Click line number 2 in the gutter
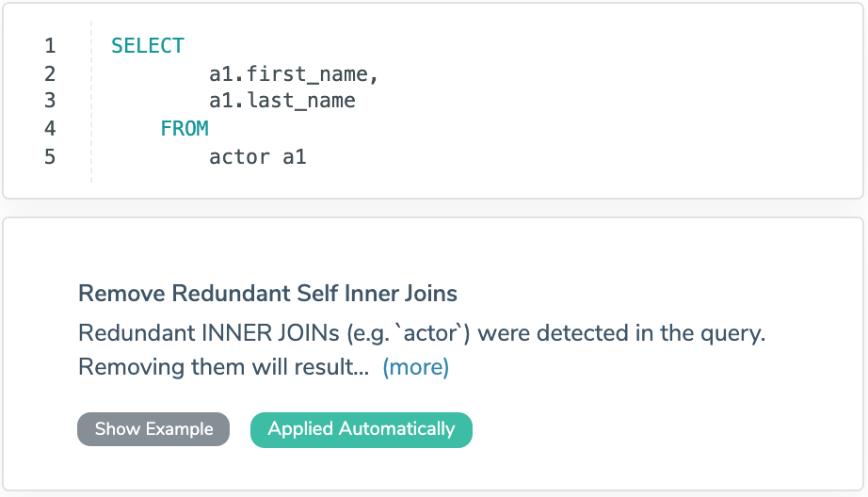This screenshot has height=497, width=868. coord(51,74)
